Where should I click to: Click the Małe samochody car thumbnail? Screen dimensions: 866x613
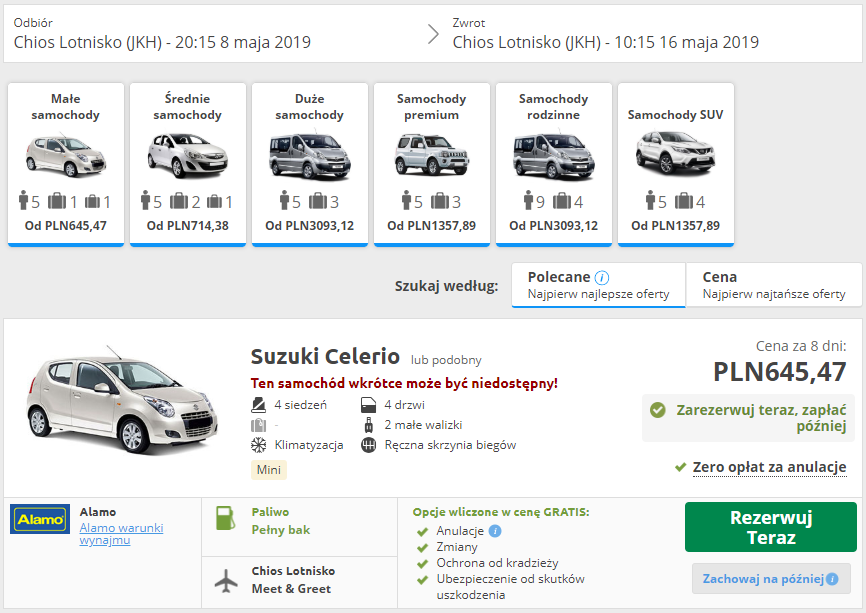pyautogui.click(x=66, y=156)
